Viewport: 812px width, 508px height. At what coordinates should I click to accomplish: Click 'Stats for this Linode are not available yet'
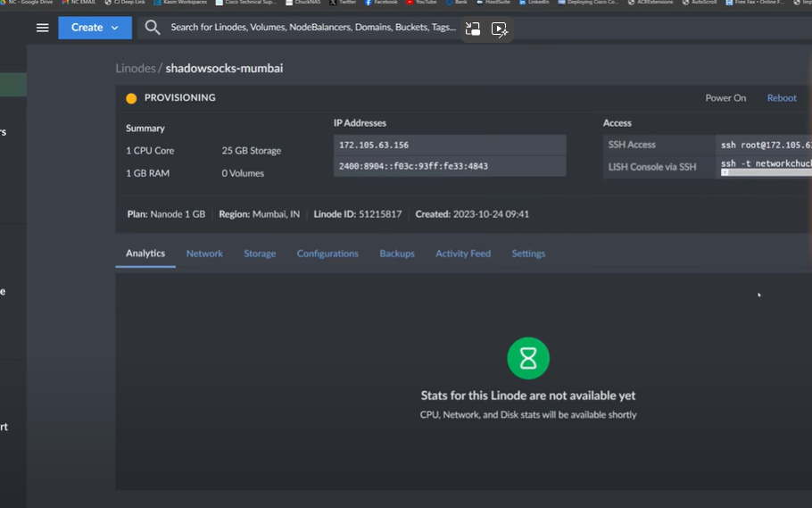coord(527,396)
